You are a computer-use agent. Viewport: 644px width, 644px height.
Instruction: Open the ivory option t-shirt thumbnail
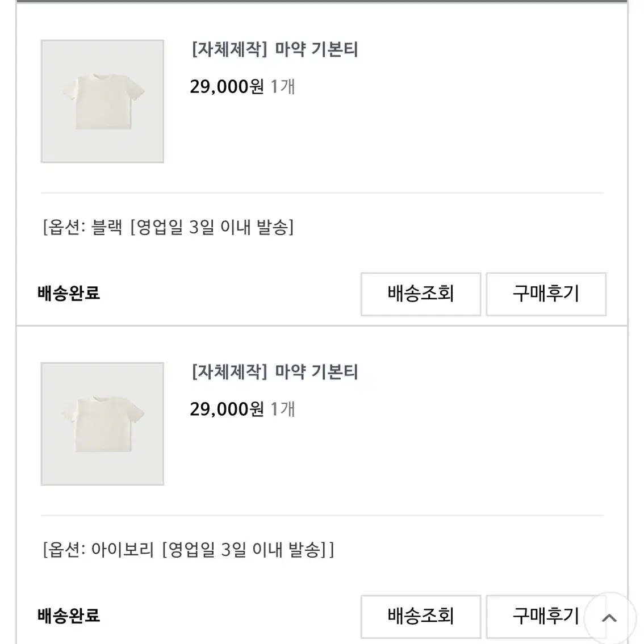tap(102, 424)
